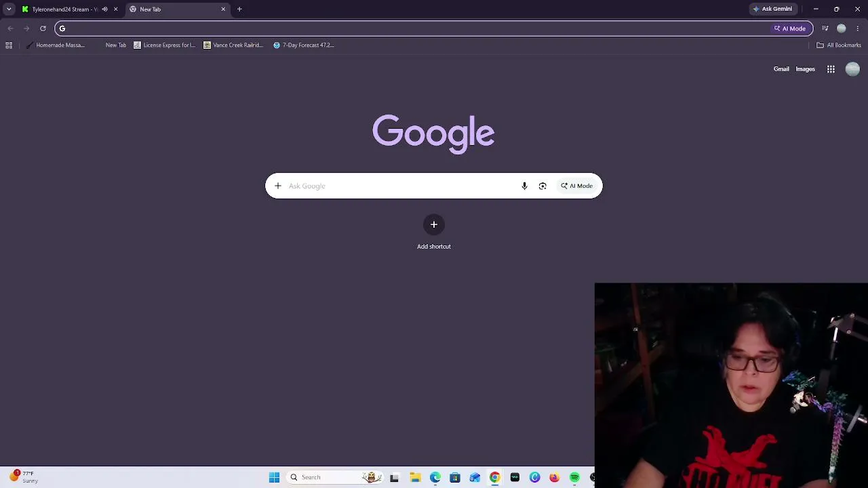Go to Google Images
This screenshot has width=868, height=488.
pyautogui.click(x=805, y=69)
